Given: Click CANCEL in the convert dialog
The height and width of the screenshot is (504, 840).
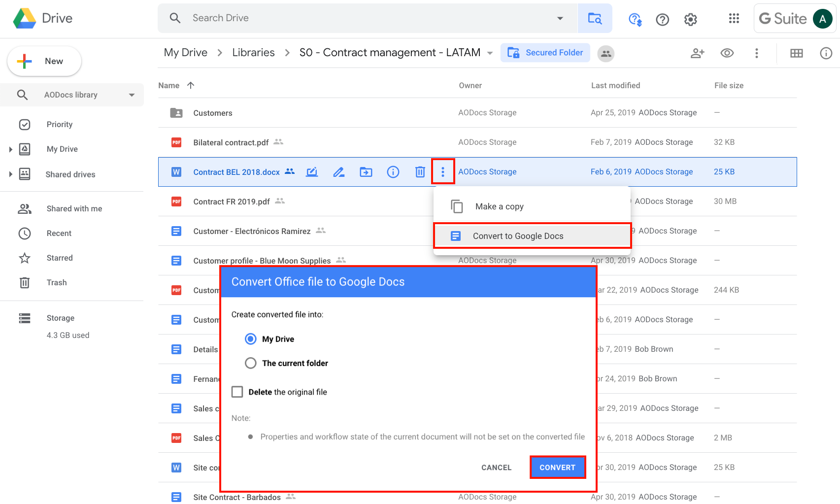Looking at the screenshot, I should (x=496, y=468).
